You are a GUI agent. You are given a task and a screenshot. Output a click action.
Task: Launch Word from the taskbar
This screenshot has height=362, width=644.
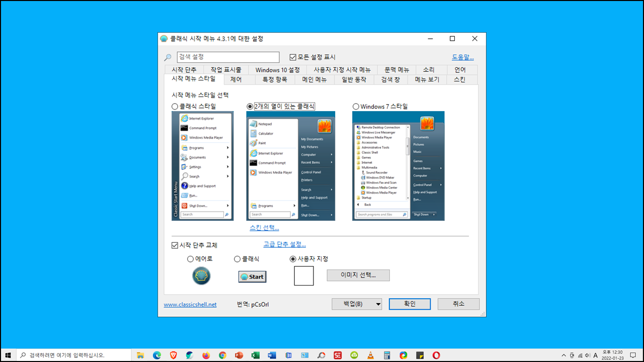tap(272, 355)
